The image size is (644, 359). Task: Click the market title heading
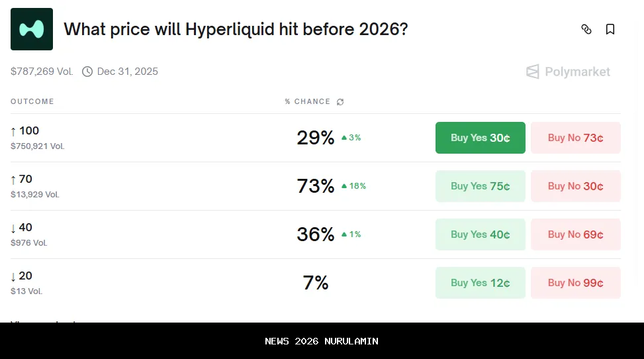236,29
